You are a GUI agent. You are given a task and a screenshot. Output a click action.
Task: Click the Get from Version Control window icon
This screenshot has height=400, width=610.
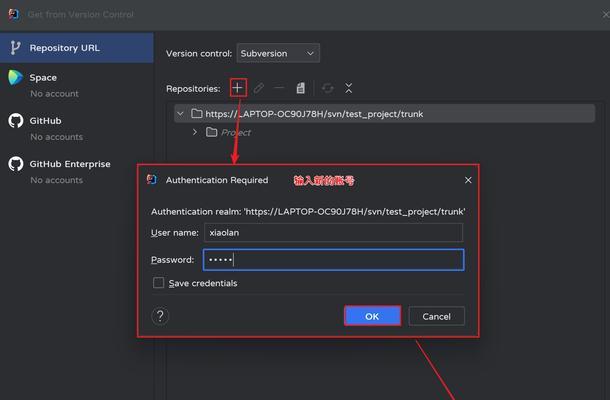click(14, 14)
